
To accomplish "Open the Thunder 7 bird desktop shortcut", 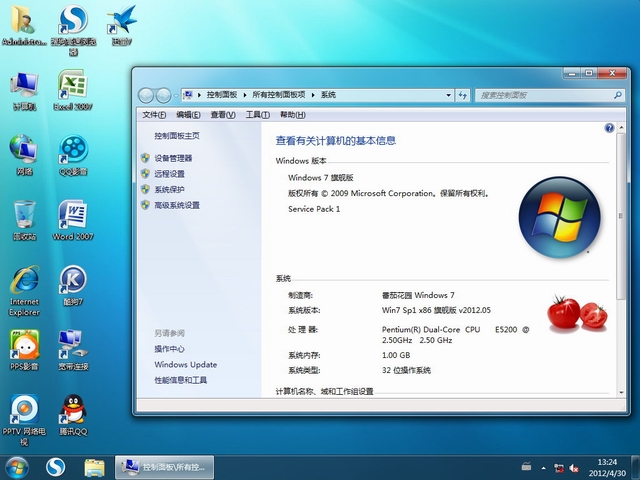I will [122, 26].
